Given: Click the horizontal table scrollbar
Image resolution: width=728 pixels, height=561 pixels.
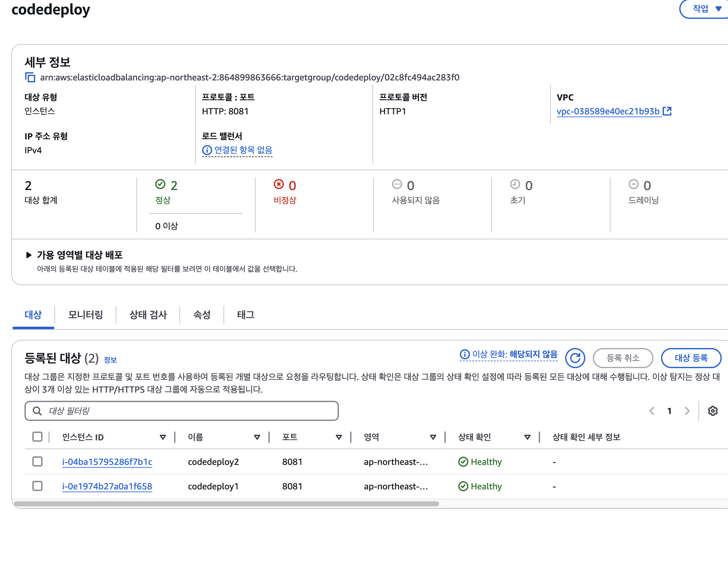Looking at the screenshot, I should 227,504.
